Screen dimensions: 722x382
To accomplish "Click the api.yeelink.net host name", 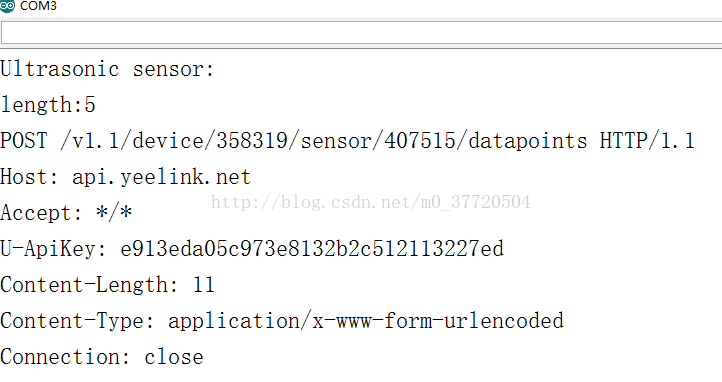I will click(x=161, y=177).
